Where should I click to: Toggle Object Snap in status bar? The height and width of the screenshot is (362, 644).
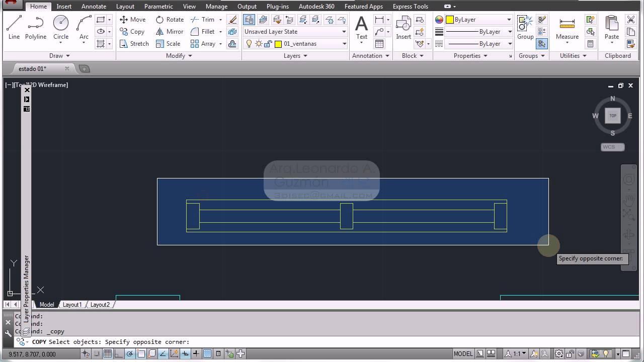coord(141,354)
